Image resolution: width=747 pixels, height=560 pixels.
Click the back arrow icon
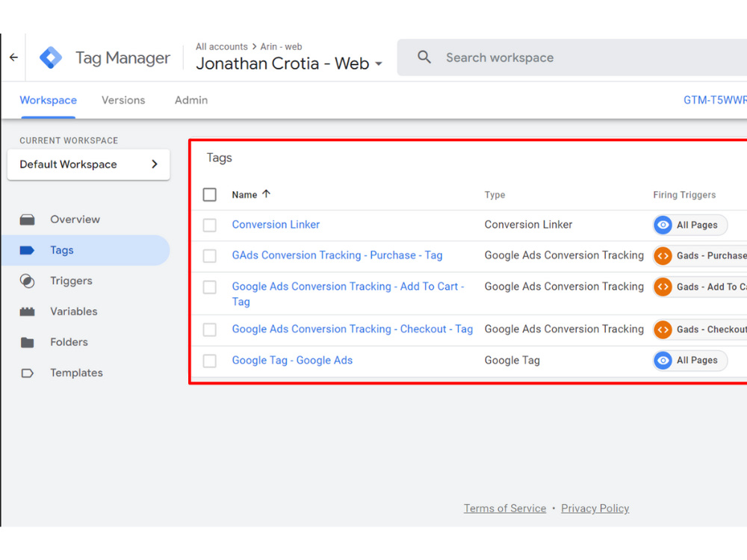[x=13, y=57]
